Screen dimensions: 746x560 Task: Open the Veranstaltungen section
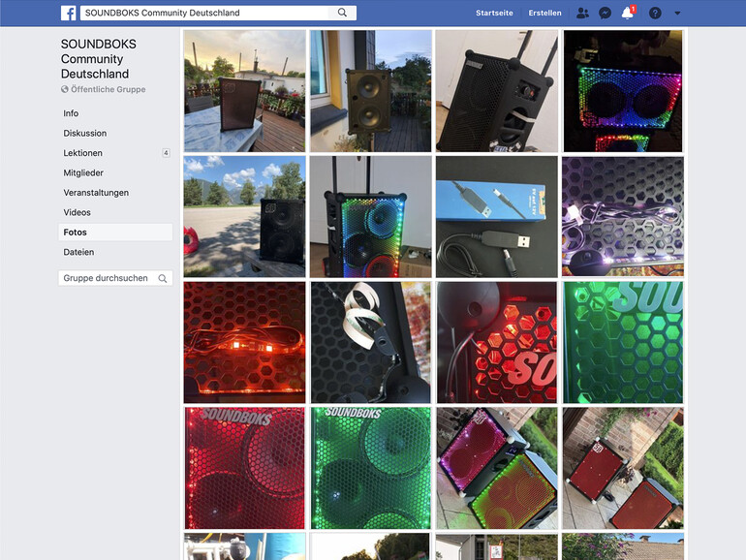[96, 193]
